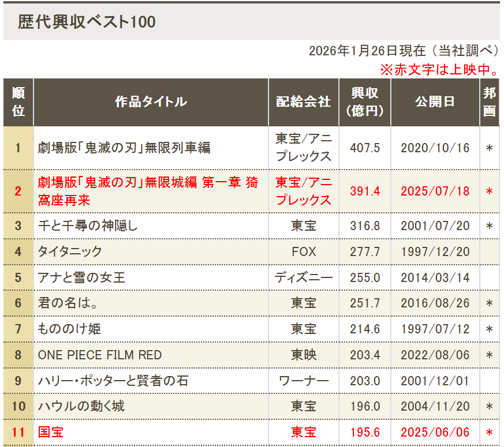Screen dimensions: 504x447
Task: Click box office value 407.5
Action: (365, 148)
